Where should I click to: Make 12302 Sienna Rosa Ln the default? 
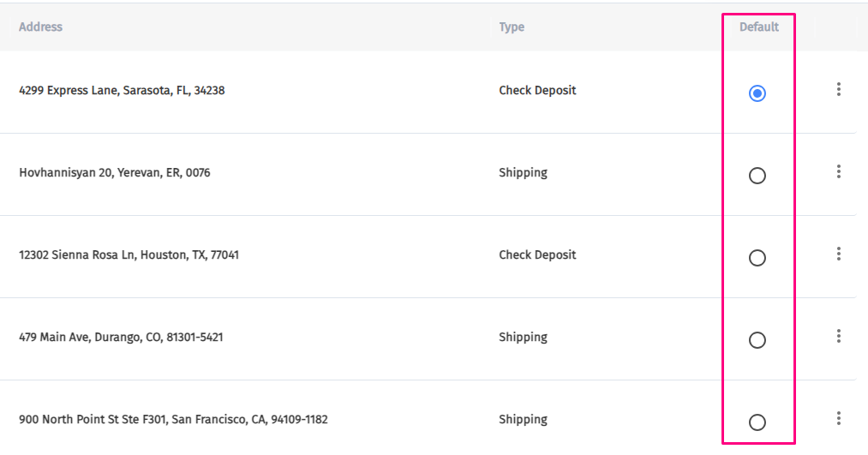click(757, 258)
